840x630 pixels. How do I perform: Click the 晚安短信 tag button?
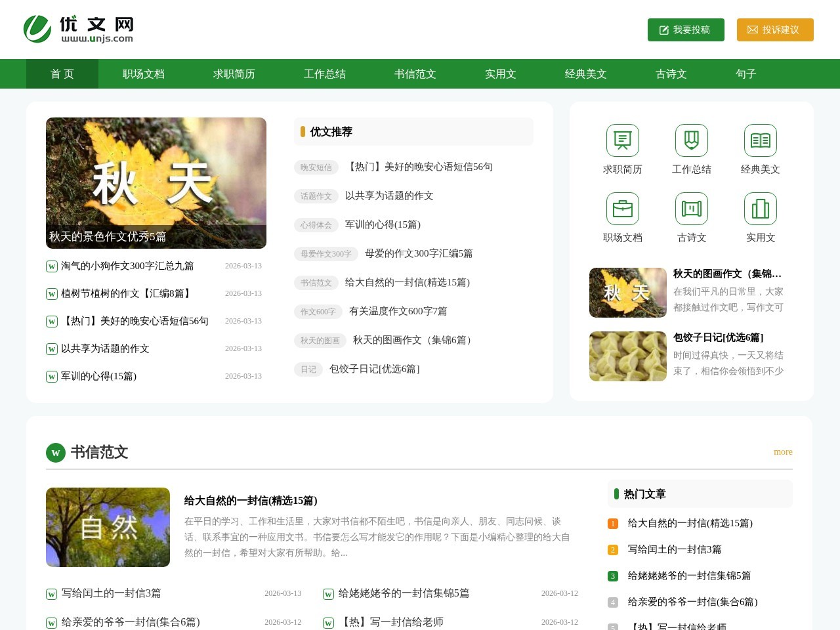pyautogui.click(x=316, y=167)
